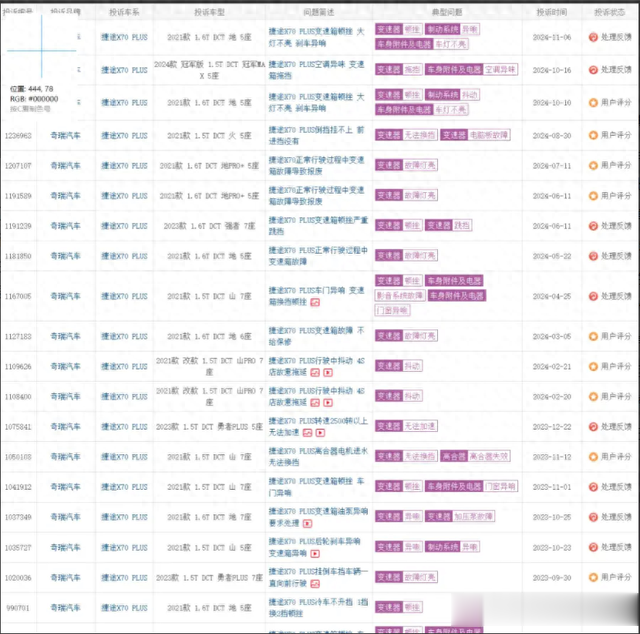The height and width of the screenshot is (634, 640).
Task: Click the 加压泵故障 tag in row 1037349
Action: (473, 516)
